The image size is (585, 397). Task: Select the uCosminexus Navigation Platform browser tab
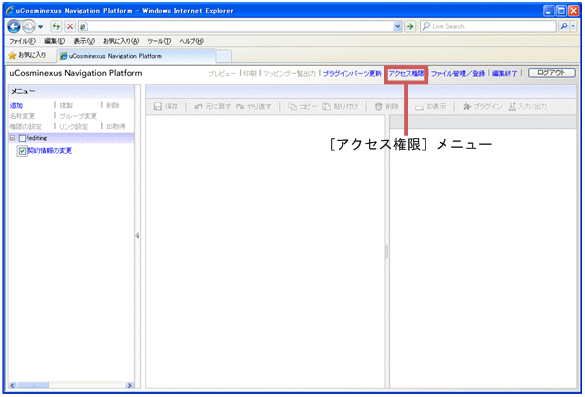click(x=136, y=56)
